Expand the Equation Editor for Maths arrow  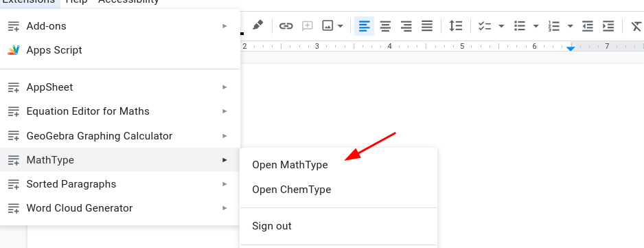coord(225,111)
